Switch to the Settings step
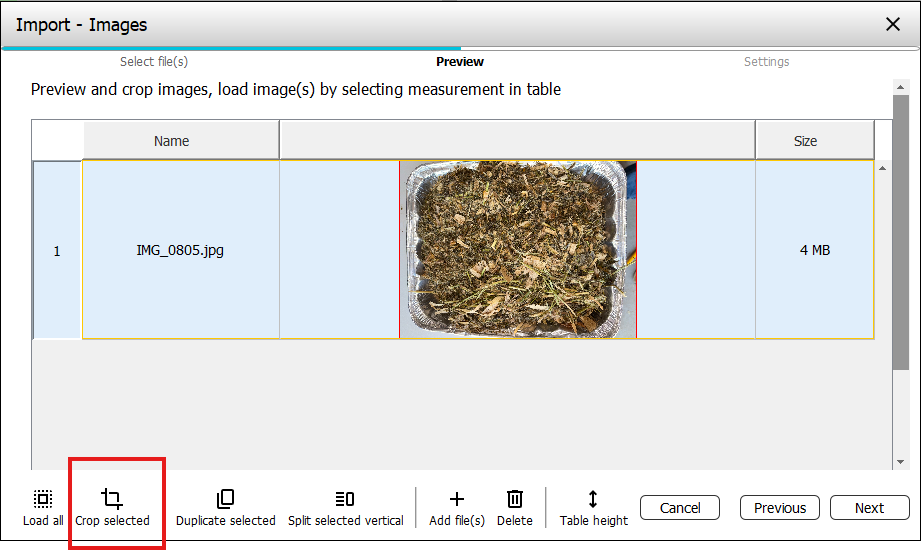Image resolution: width=921 pixels, height=551 pixels. pyautogui.click(x=766, y=62)
